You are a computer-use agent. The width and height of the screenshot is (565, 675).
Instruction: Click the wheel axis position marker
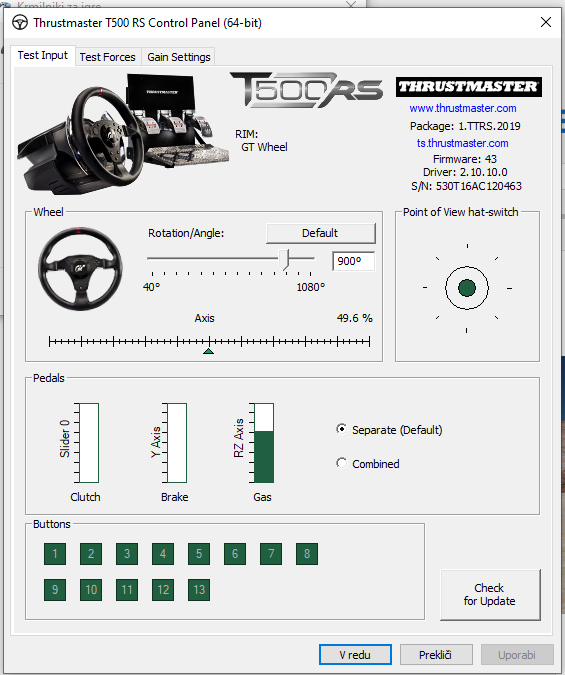208,351
